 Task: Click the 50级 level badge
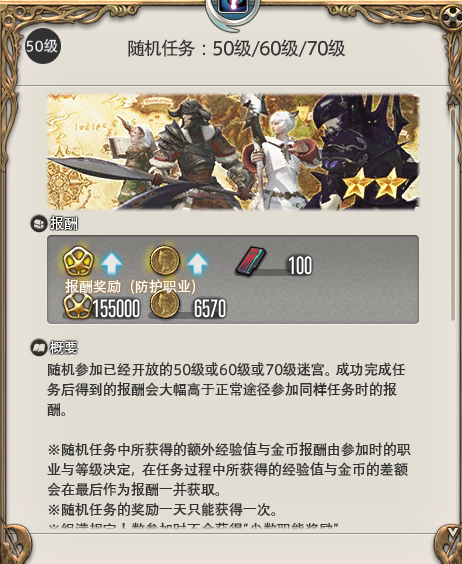pos(42,46)
